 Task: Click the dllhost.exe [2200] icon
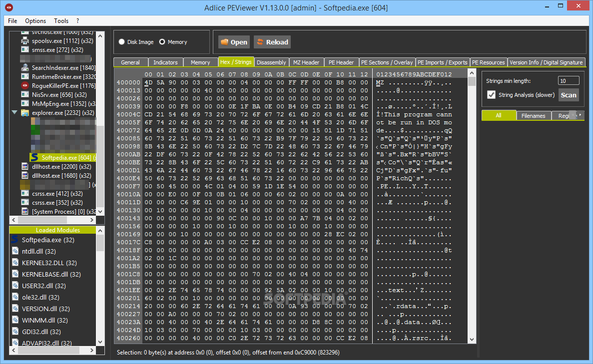click(25, 166)
